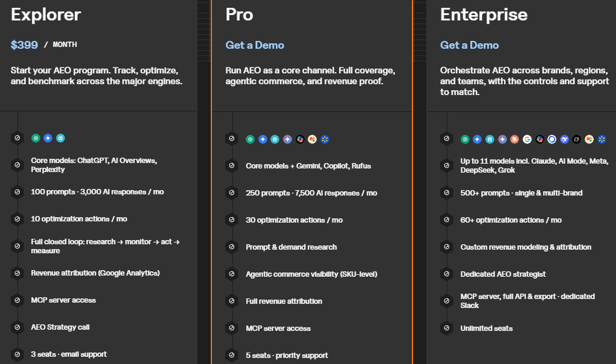The image size is (616, 364).
Task: Click 'MCP server access' in the Explorer plan
Action: [x=63, y=300]
